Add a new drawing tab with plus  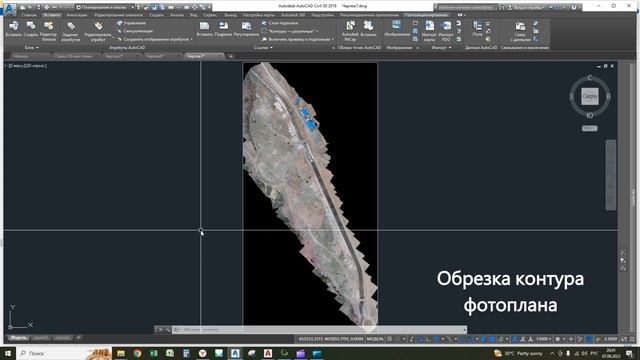coord(231,56)
